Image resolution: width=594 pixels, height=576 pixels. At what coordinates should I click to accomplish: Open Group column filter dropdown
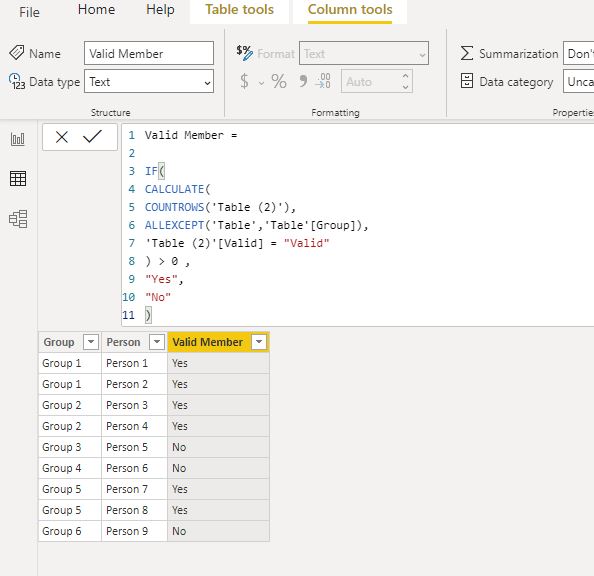coord(91,342)
